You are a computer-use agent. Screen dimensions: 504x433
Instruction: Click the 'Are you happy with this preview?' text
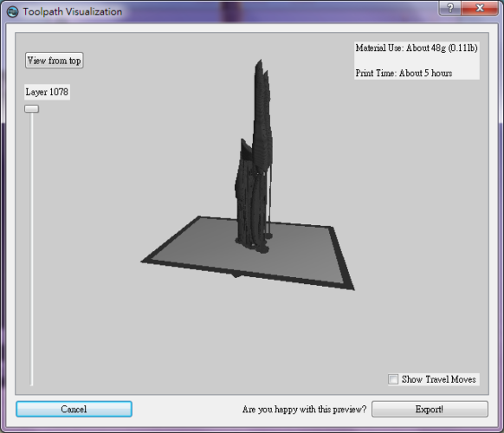304,410
